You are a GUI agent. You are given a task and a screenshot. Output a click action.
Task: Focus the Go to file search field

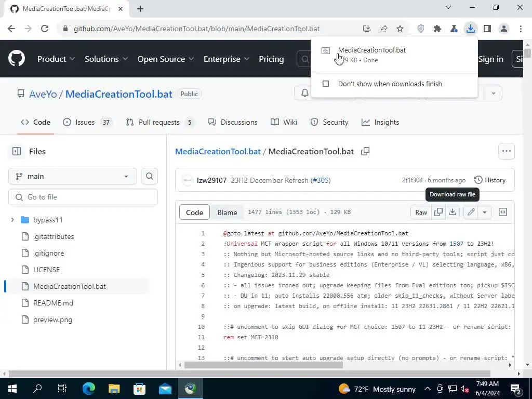[83, 197]
